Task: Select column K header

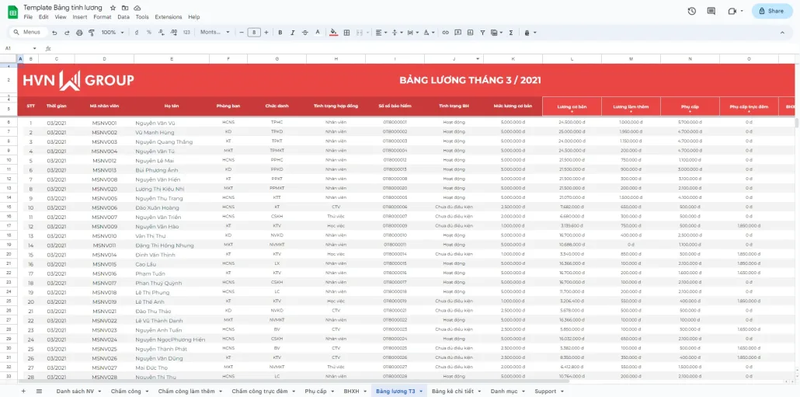Action: (513, 59)
